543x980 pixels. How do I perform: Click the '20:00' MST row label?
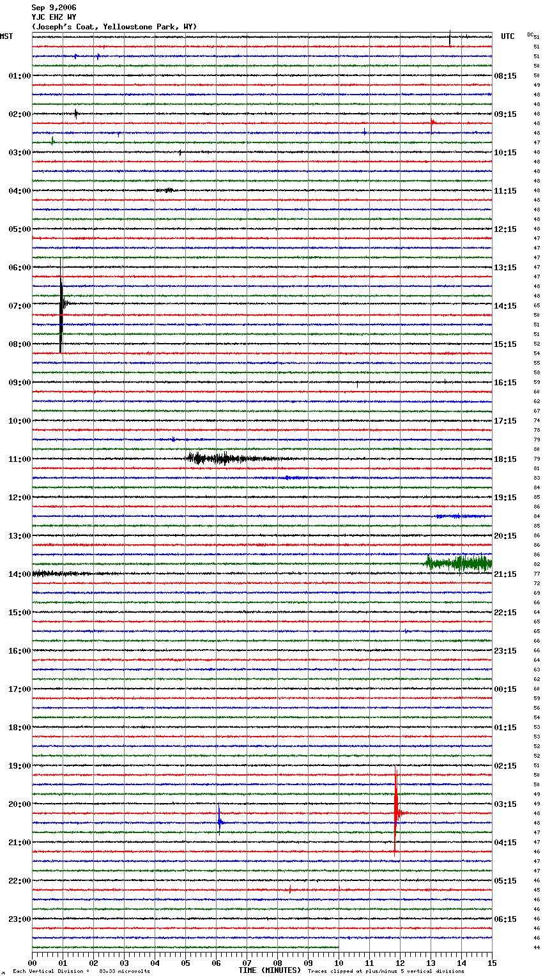coord(20,804)
